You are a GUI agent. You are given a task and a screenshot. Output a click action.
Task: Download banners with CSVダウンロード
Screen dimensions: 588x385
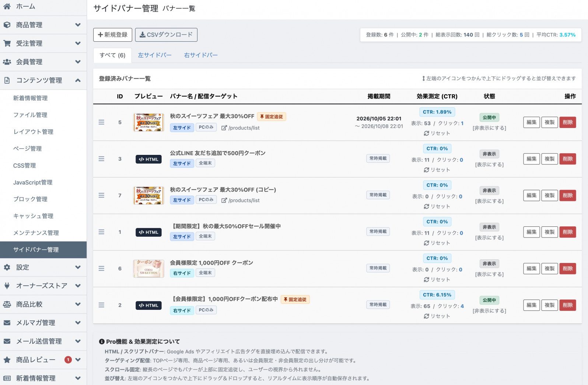pyautogui.click(x=166, y=35)
